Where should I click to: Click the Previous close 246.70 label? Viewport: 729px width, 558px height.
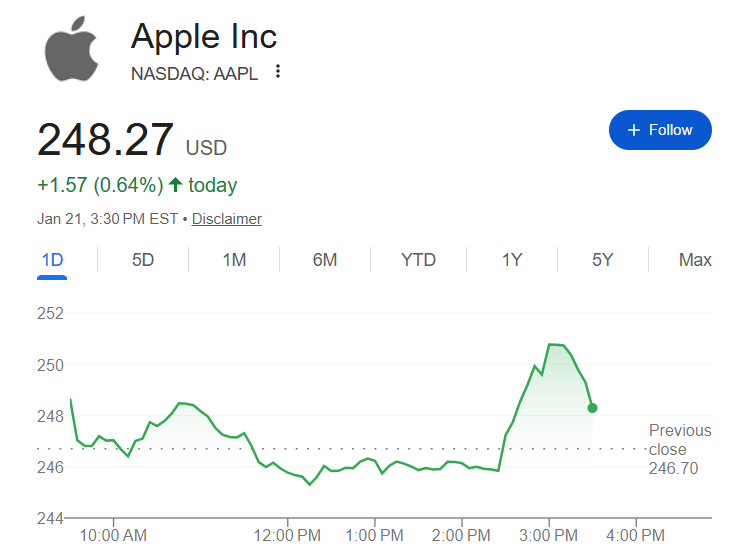[x=680, y=449]
